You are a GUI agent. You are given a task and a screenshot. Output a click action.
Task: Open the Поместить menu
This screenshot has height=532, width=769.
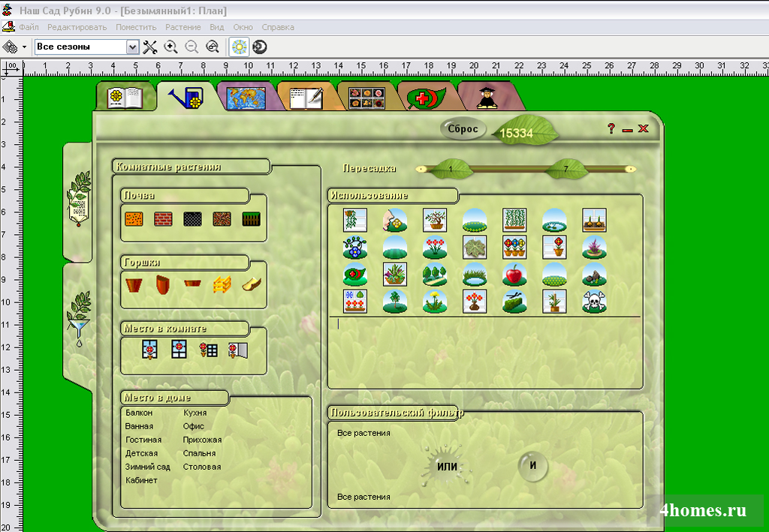click(x=136, y=27)
